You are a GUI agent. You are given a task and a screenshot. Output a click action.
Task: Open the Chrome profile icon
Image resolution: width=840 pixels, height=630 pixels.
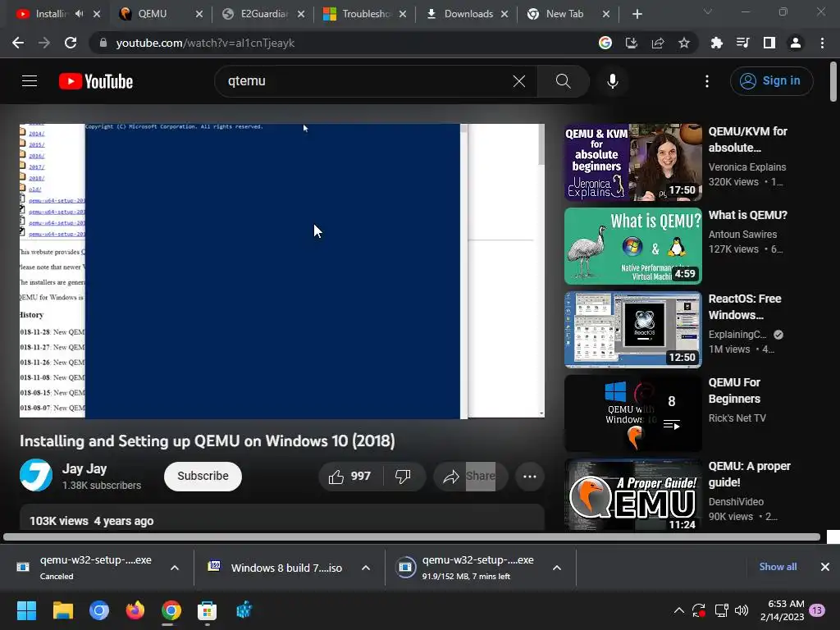tap(796, 43)
